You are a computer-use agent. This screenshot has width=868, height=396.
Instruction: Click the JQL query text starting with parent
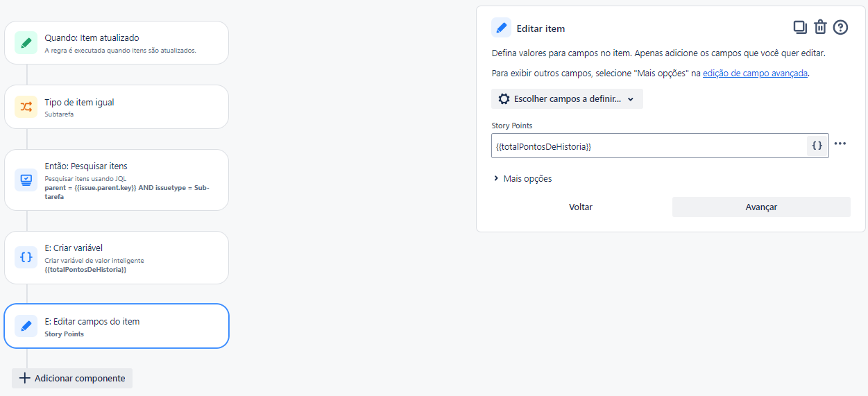(x=127, y=192)
